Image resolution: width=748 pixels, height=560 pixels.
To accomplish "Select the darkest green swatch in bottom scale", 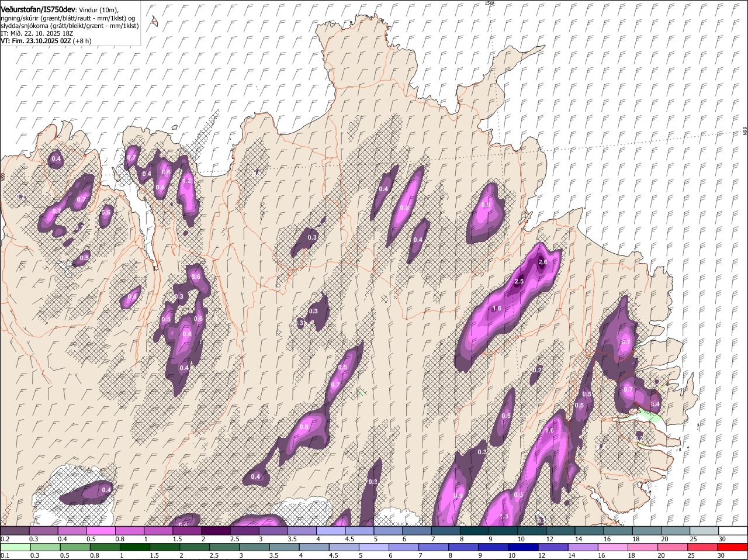I will (134, 548).
